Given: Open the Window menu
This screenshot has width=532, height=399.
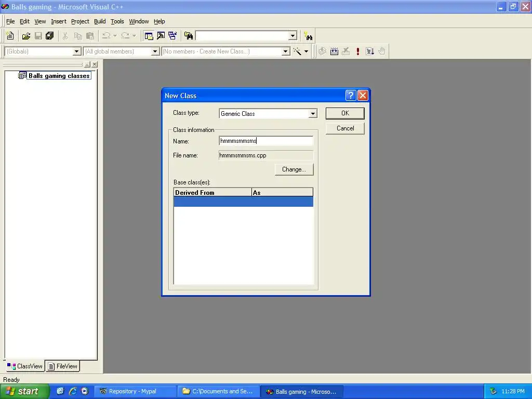Looking at the screenshot, I should (139, 21).
